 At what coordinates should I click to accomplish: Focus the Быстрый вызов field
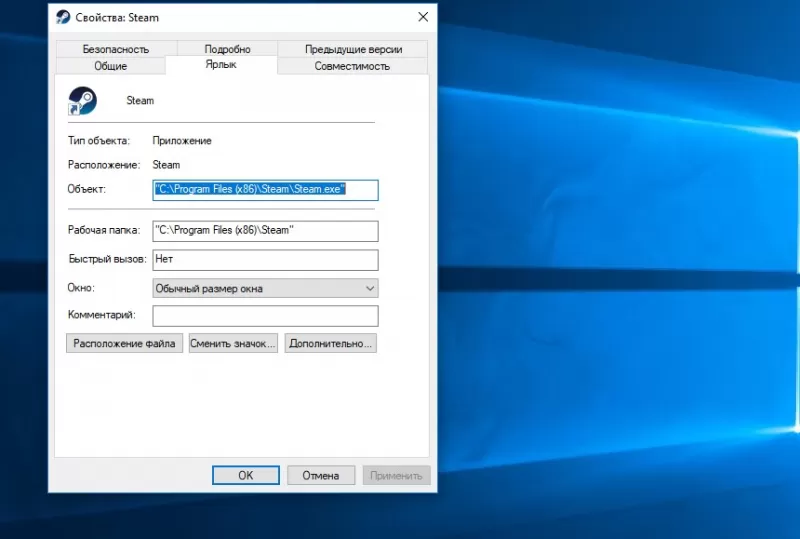click(265, 260)
